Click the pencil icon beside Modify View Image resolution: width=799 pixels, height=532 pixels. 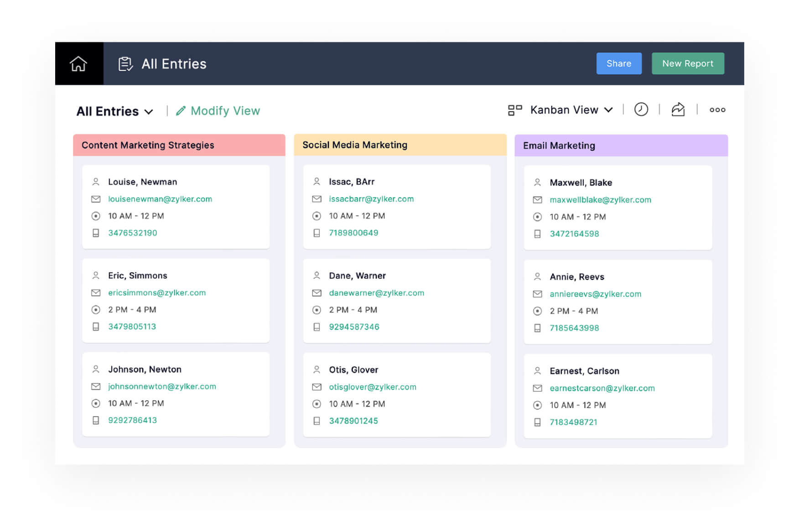point(181,111)
